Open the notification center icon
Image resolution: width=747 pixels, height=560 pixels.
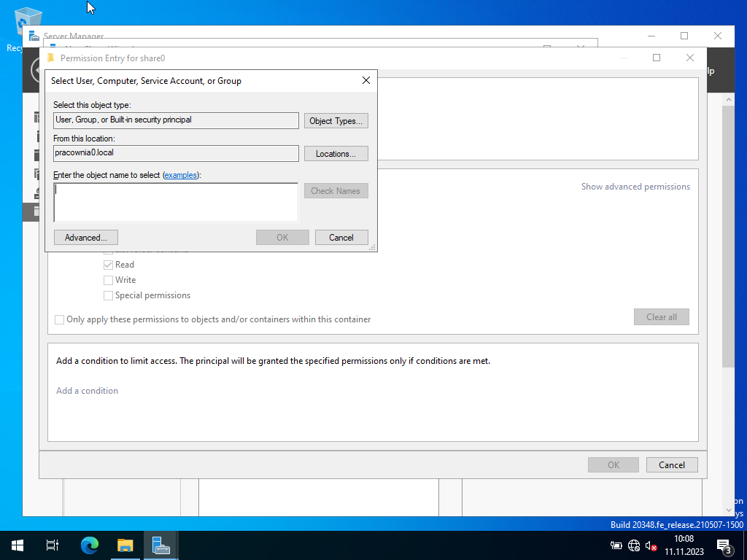point(724,545)
